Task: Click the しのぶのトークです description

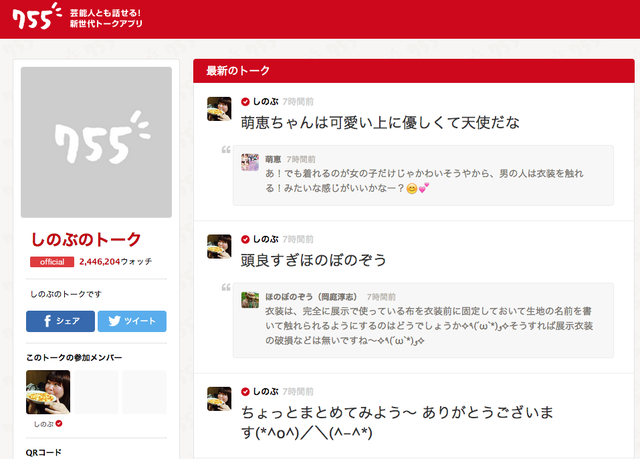Action: pyautogui.click(x=66, y=294)
